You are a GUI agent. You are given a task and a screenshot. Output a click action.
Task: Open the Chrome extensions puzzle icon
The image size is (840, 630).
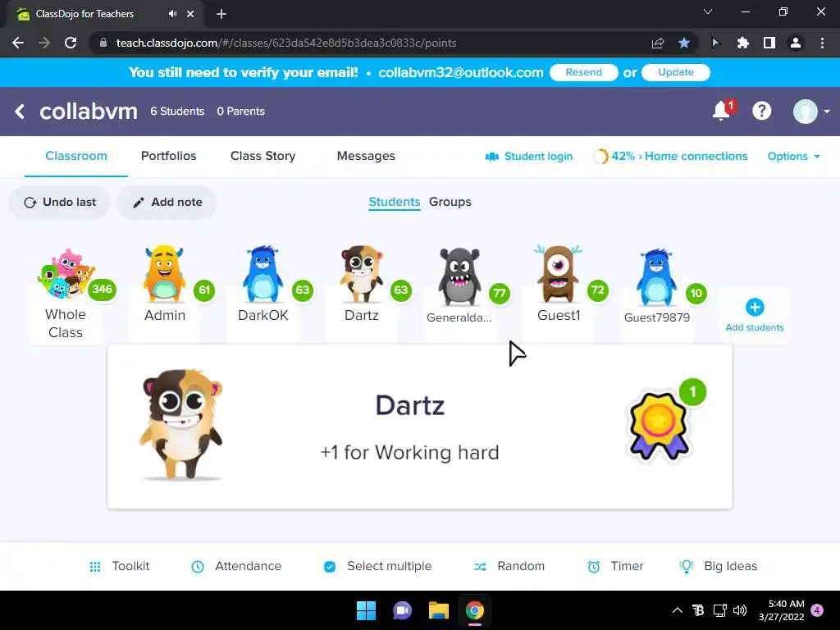742,43
